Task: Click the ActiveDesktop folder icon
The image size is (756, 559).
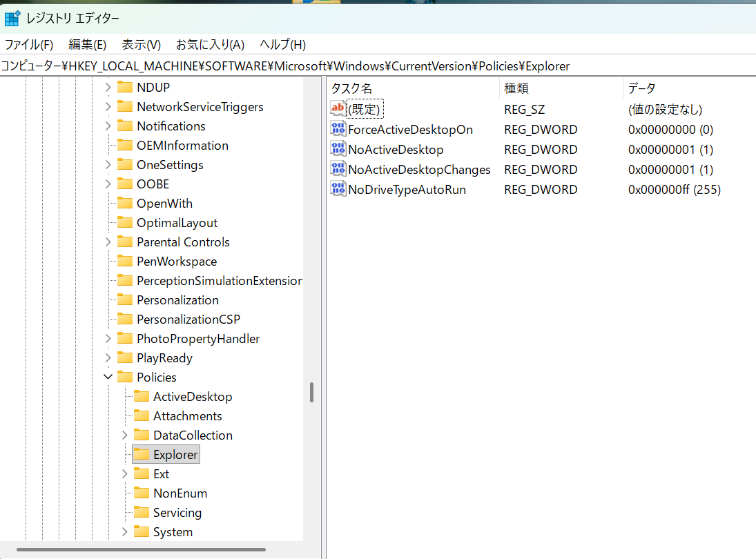Action: (142, 396)
